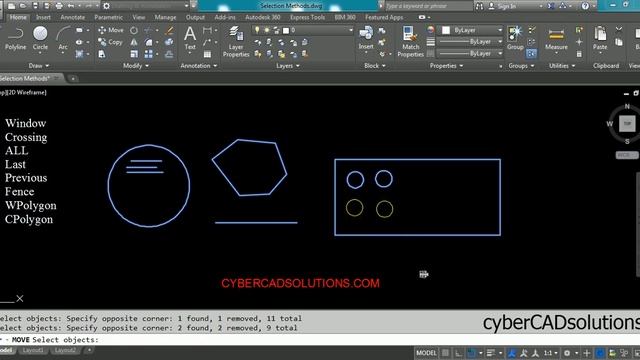
Task: Toggle the crosshair plus button in status bar
Action: (587, 353)
